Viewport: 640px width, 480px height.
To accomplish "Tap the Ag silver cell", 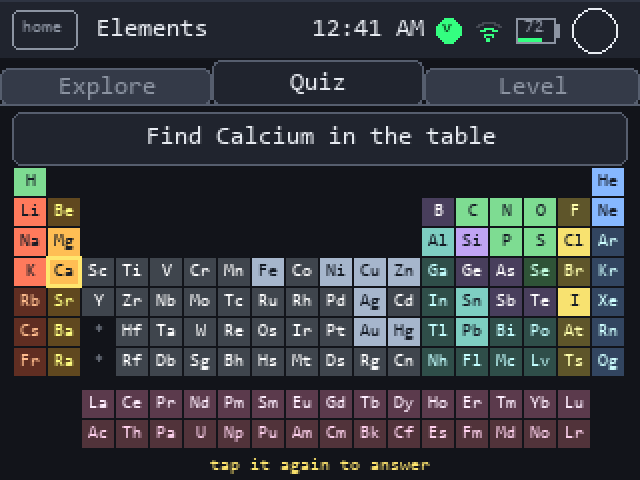I will pyautogui.click(x=370, y=302).
